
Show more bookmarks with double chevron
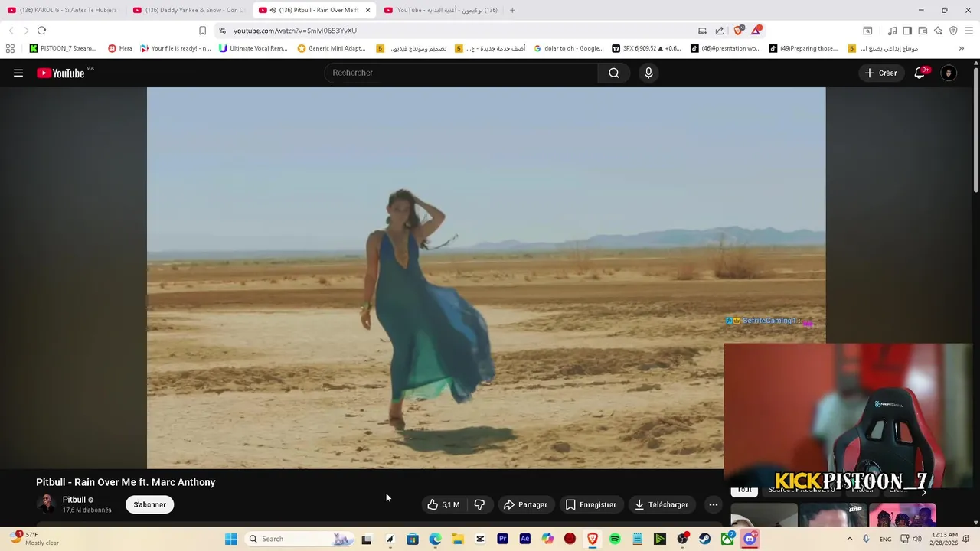[962, 48]
